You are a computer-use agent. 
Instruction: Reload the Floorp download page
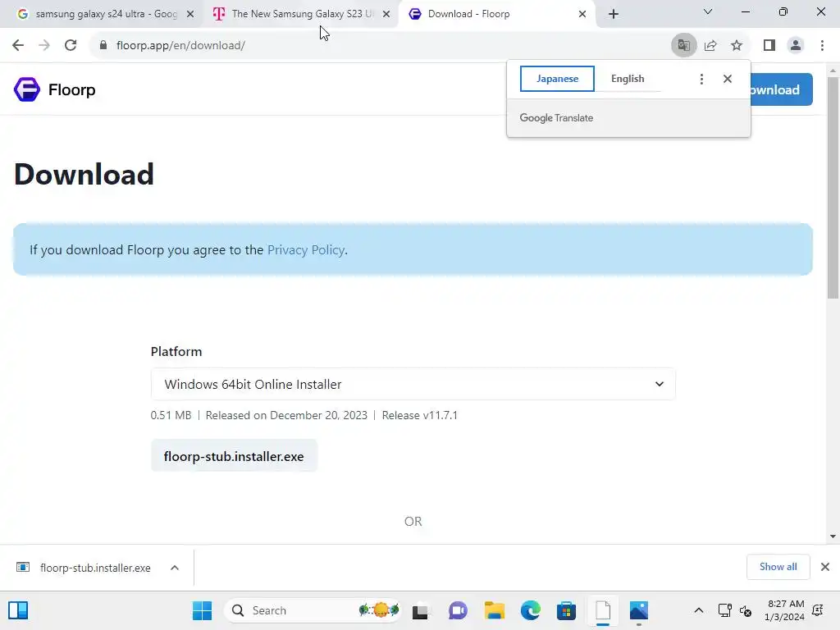(71, 46)
